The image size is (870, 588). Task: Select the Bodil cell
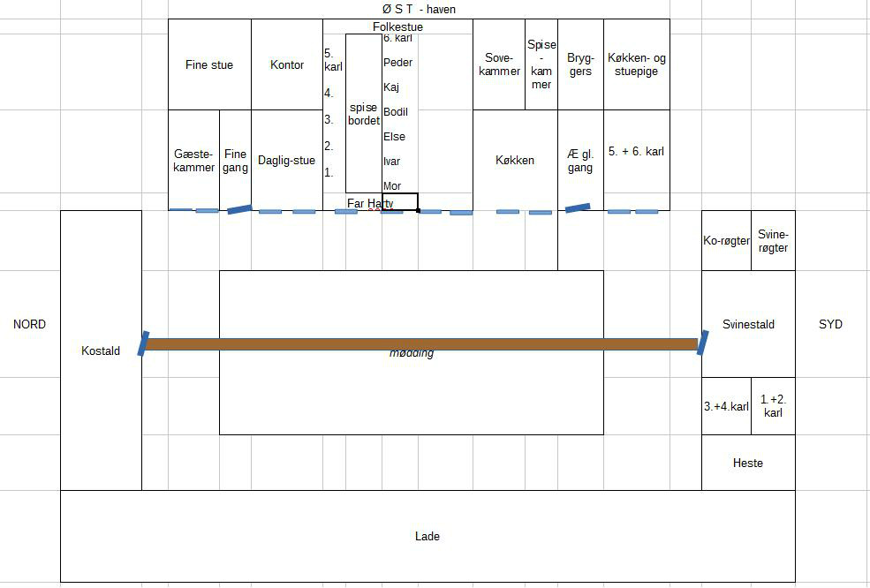pyautogui.click(x=396, y=112)
